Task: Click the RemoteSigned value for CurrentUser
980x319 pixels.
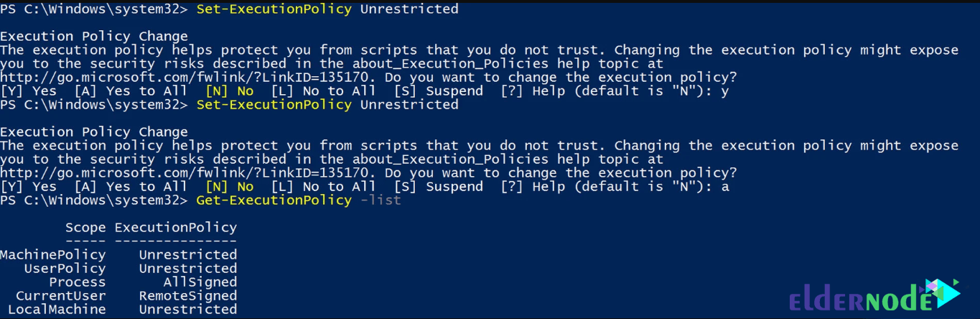Action: pyautogui.click(x=188, y=296)
